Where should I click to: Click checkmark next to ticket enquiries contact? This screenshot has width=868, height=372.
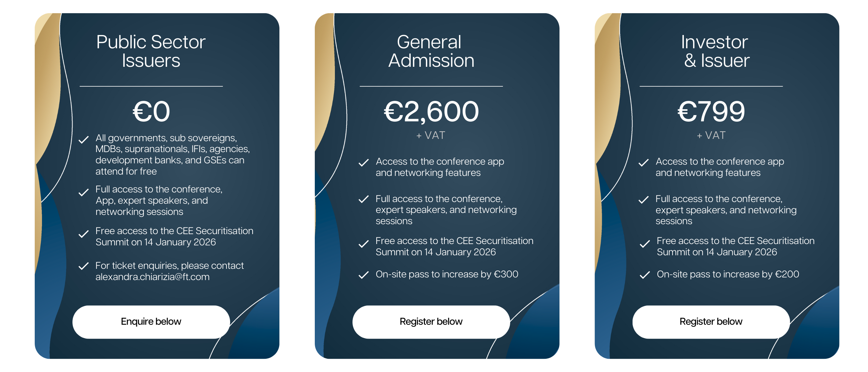[84, 266]
